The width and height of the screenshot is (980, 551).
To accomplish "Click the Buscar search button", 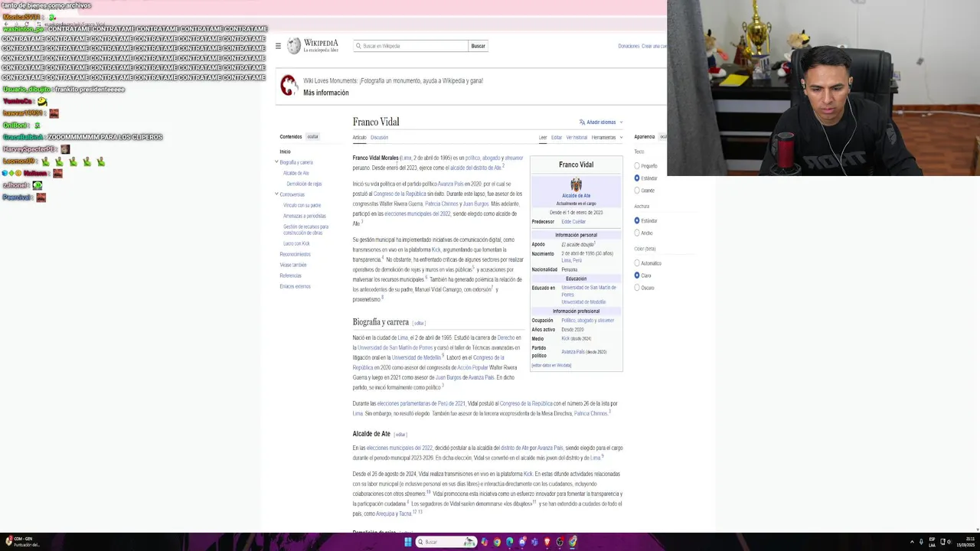I will (x=478, y=46).
